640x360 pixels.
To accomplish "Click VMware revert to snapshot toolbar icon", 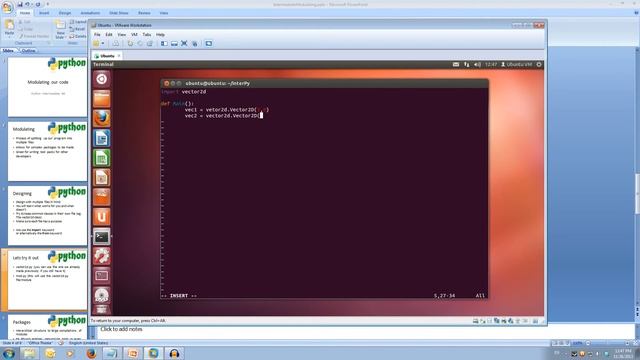I will point(140,43).
